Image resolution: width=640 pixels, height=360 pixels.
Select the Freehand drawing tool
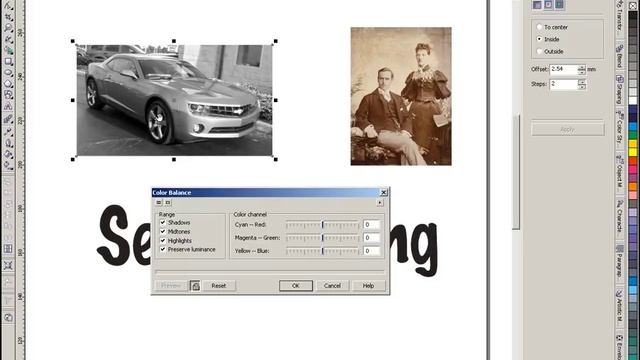tap(8, 40)
